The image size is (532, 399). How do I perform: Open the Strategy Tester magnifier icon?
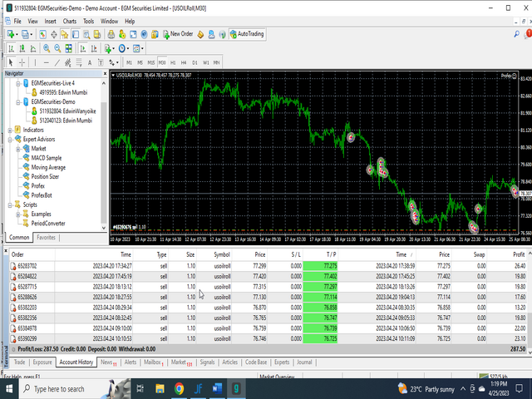86,34
